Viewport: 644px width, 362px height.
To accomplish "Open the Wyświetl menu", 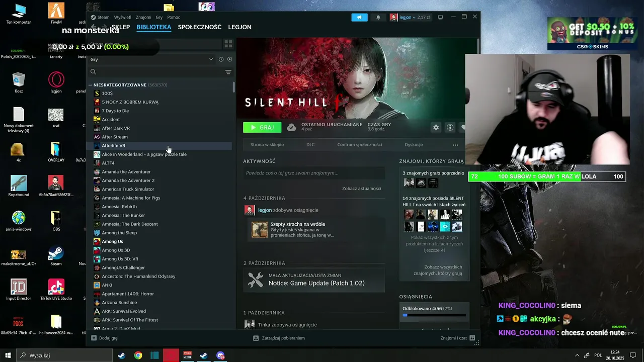I will click(x=123, y=17).
